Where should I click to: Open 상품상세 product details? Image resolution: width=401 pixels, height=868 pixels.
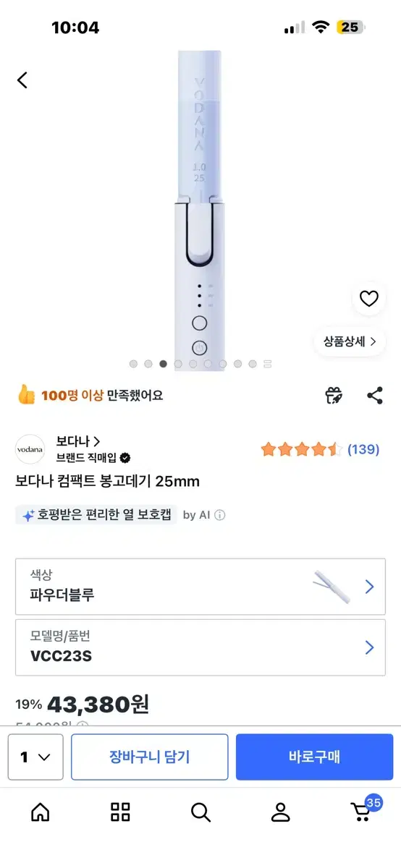coord(350,341)
